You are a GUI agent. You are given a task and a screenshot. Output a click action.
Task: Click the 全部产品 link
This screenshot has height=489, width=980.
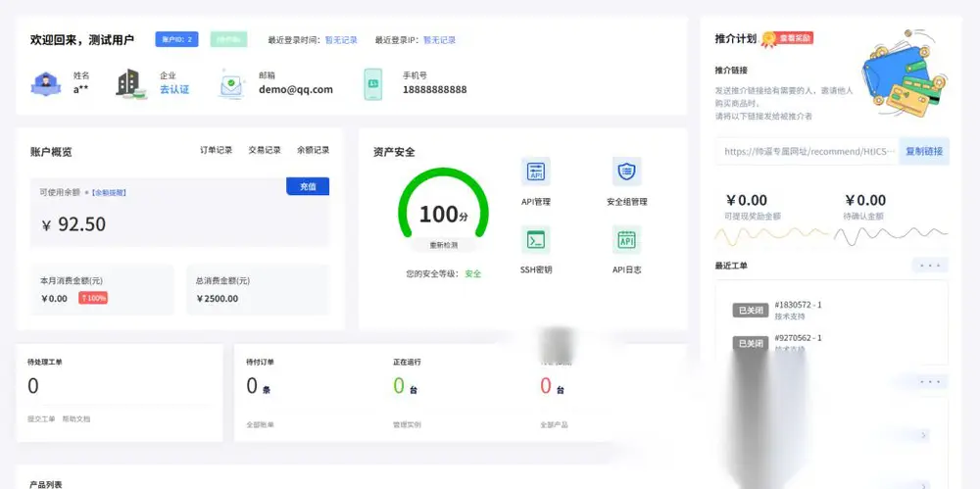tap(554, 424)
